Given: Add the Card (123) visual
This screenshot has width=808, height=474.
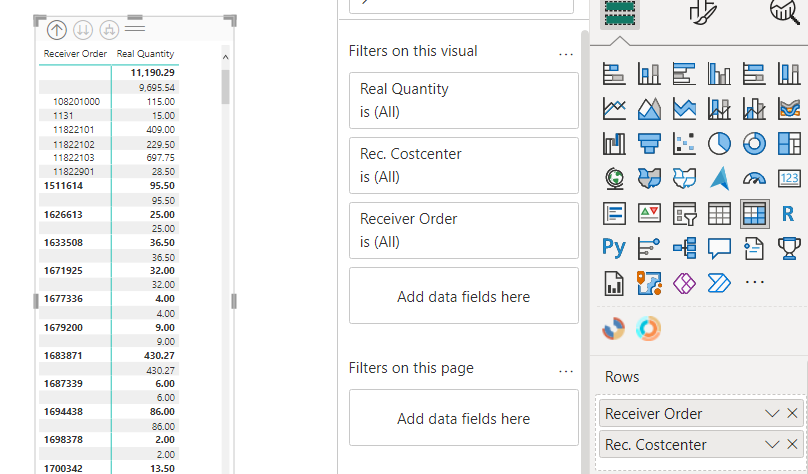Looking at the screenshot, I should tap(789, 178).
